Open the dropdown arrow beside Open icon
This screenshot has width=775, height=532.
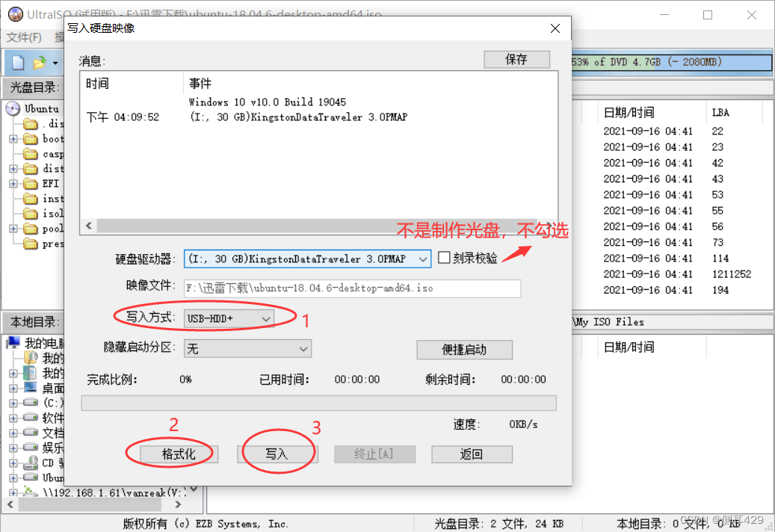pos(55,64)
